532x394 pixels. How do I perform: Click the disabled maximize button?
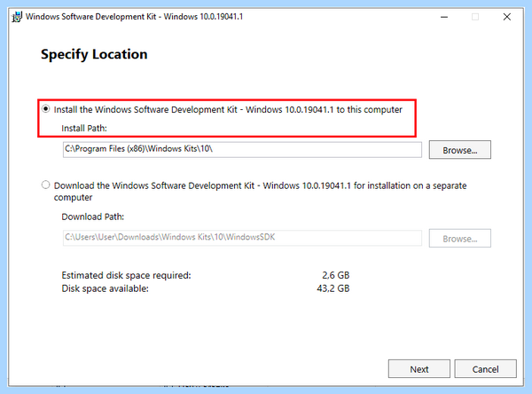coord(475,17)
